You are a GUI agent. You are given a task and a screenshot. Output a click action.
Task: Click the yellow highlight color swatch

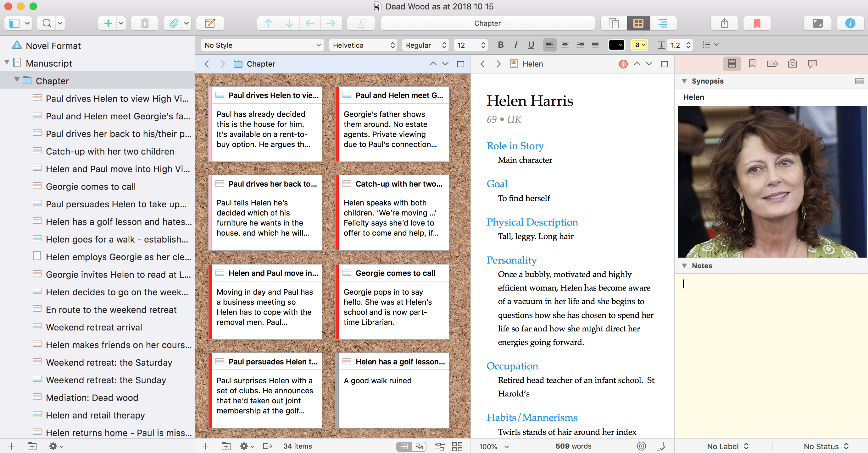tap(639, 45)
